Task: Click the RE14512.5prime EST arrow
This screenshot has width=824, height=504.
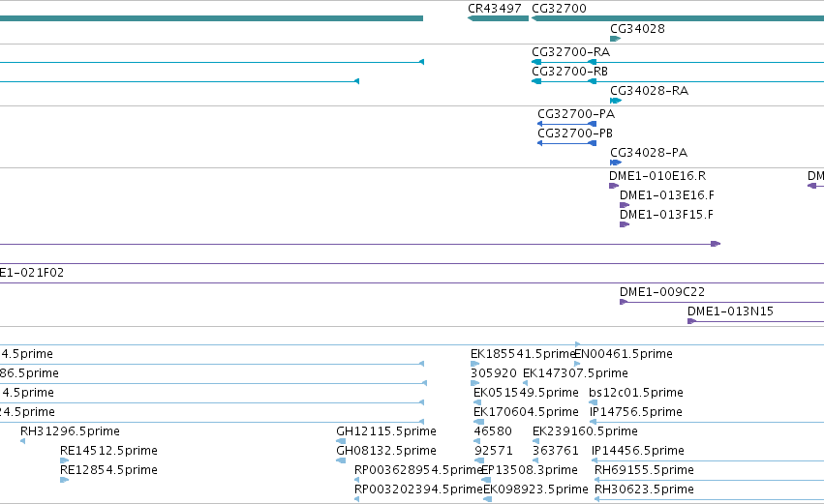Action: pyautogui.click(x=65, y=460)
